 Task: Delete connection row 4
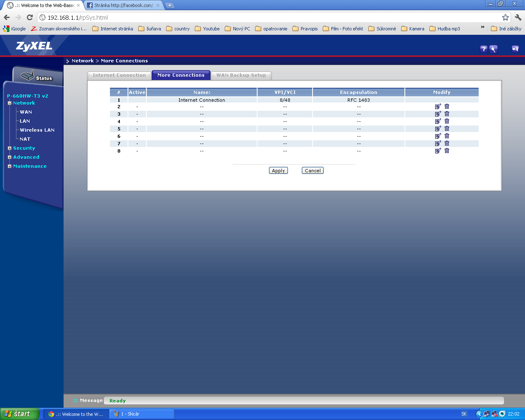coord(447,121)
